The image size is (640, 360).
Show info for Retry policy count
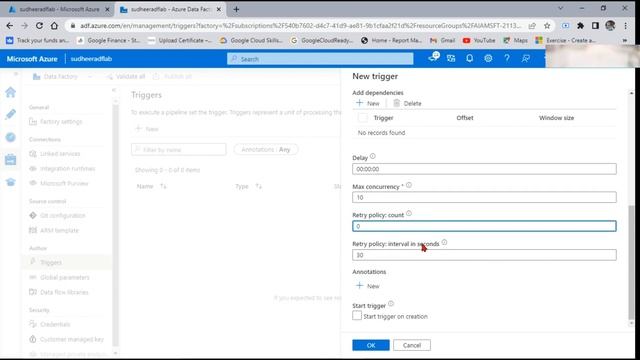point(409,213)
